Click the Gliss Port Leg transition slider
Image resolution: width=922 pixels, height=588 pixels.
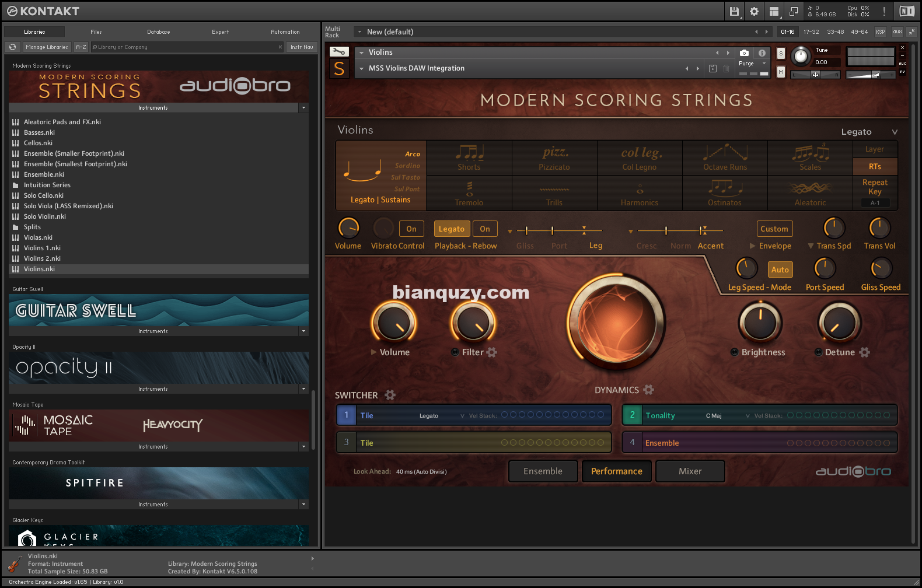(x=559, y=230)
